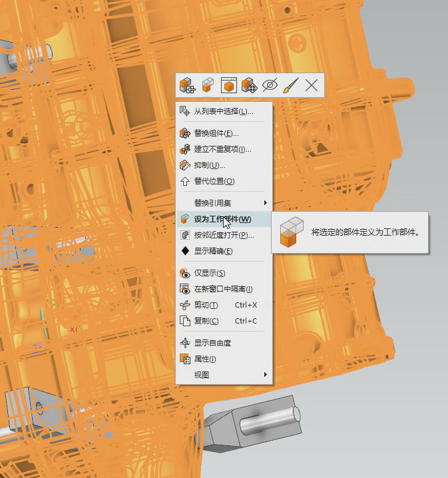The width and height of the screenshot is (448, 478).
Task: Click the paintbrush Edit Display icon
Action: (290, 85)
